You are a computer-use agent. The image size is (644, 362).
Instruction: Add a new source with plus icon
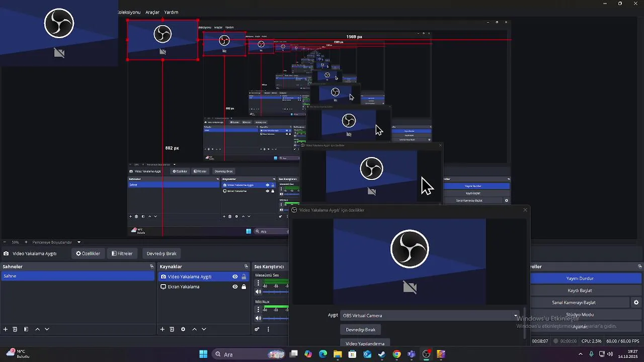click(x=162, y=329)
